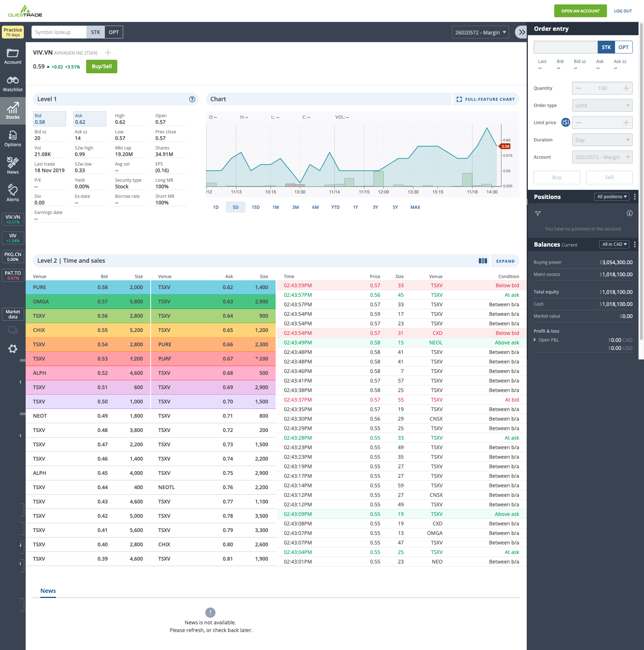The image size is (644, 650).
Task: Select STK in order entry
Action: click(606, 47)
